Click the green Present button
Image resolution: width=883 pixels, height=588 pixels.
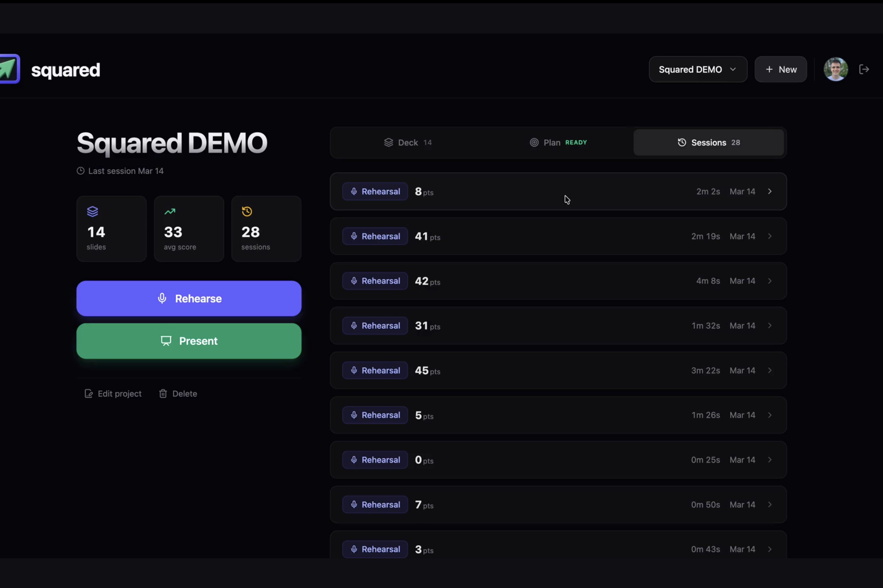[189, 341]
